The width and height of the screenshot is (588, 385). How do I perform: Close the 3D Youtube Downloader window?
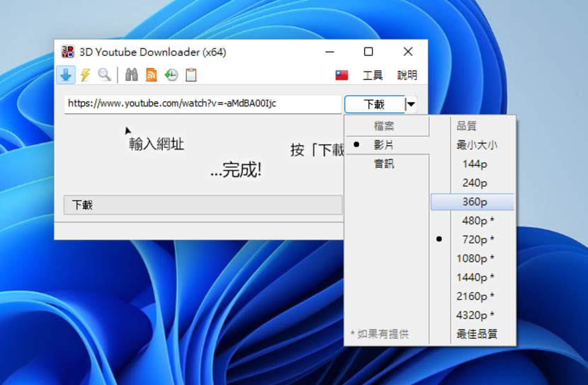pyautogui.click(x=408, y=52)
